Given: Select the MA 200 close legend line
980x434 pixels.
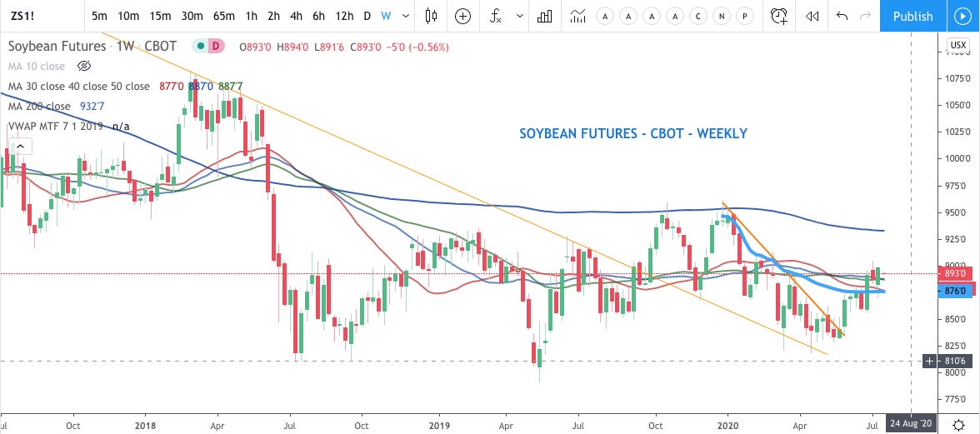Looking at the screenshot, I should coord(39,106).
